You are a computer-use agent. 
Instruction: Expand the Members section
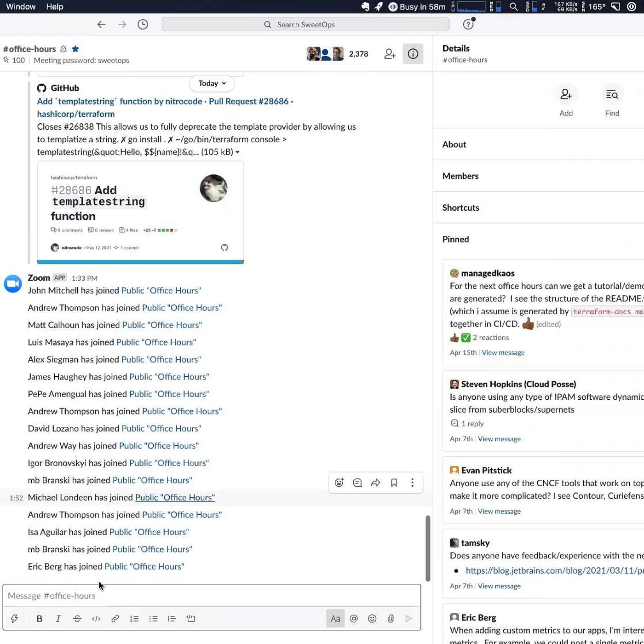pyautogui.click(x=460, y=176)
